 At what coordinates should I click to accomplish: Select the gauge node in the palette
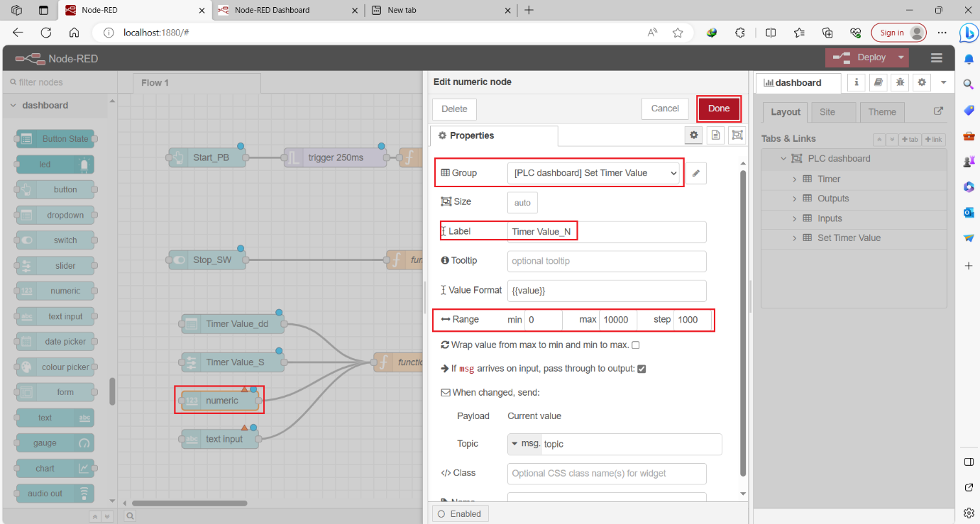(55, 442)
